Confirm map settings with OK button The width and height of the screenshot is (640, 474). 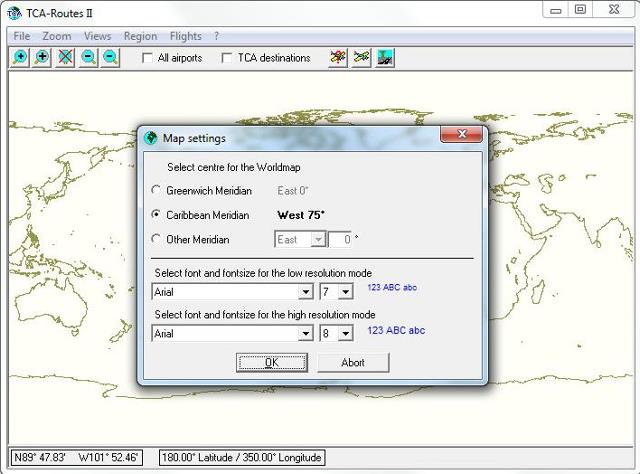[x=272, y=363]
